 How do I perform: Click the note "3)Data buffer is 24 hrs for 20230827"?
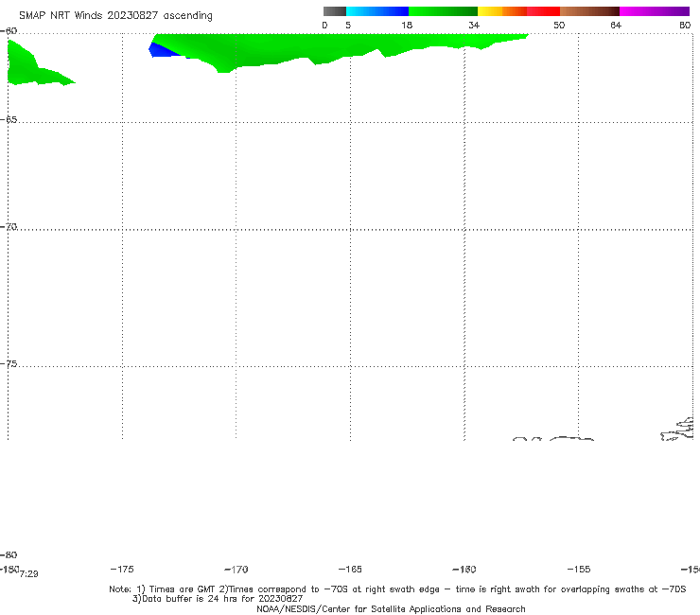point(218,599)
